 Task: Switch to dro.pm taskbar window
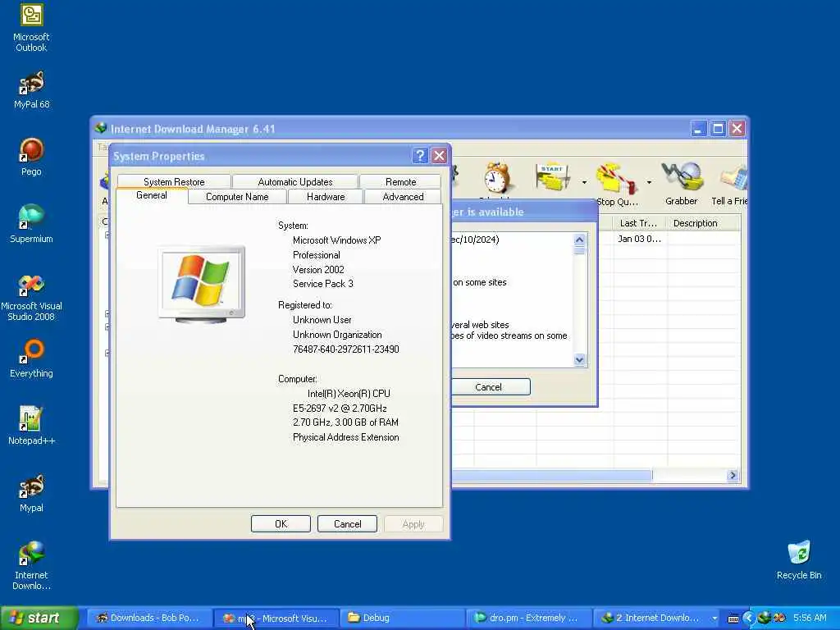(528, 618)
